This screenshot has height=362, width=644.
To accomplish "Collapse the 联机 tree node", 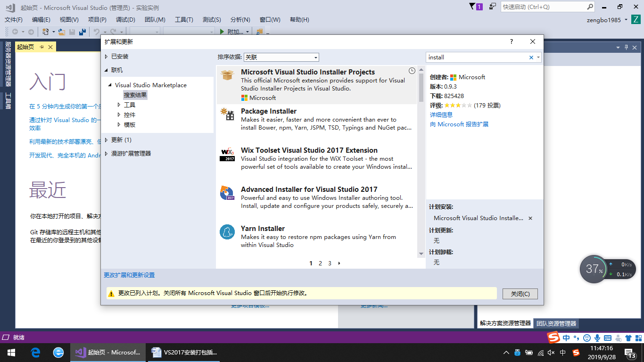I will coord(106,70).
